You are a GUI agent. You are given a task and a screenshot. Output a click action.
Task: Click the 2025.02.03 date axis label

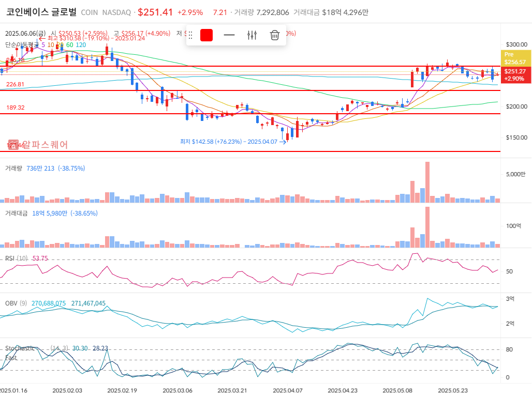[67, 391]
